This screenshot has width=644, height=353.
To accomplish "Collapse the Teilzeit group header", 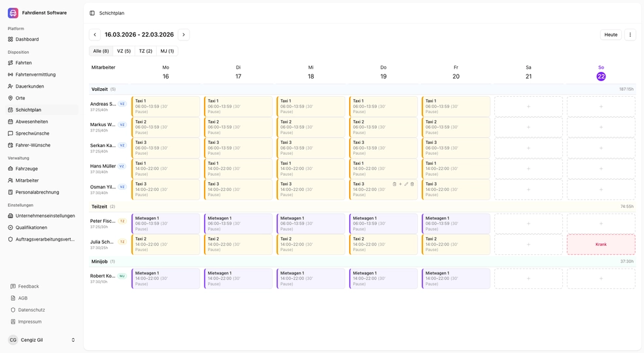I will [x=362, y=207].
